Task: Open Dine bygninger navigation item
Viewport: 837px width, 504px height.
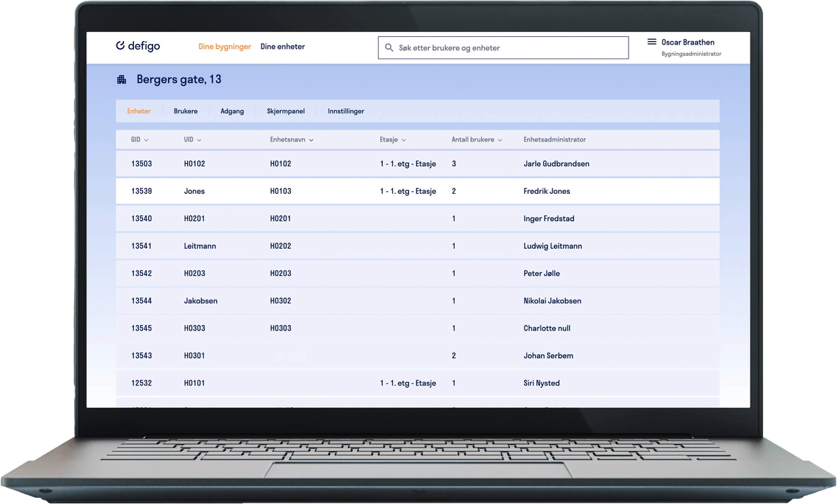Action: [x=225, y=47]
